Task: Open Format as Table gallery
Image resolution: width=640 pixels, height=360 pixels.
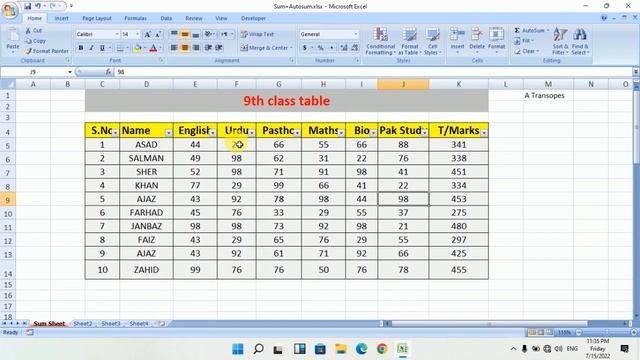Action: 409,41
